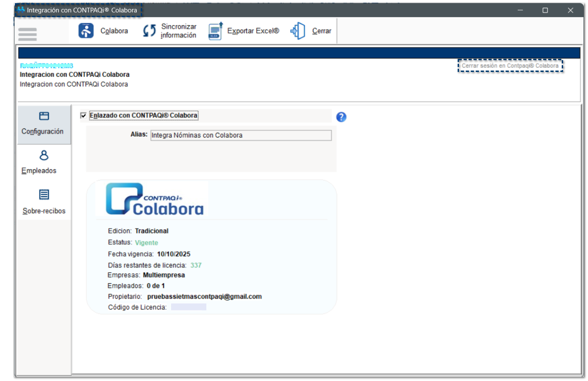588x381 pixels.
Task: Maximize the Integración con CONTPAQi window
Action: [545, 10]
